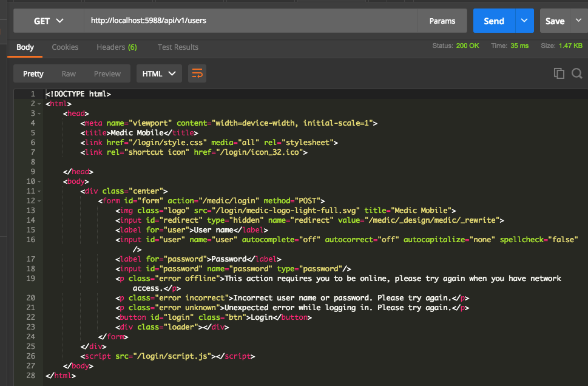Collapse the body element on line 10
Image resolution: width=588 pixels, height=386 pixels.
click(x=38, y=181)
